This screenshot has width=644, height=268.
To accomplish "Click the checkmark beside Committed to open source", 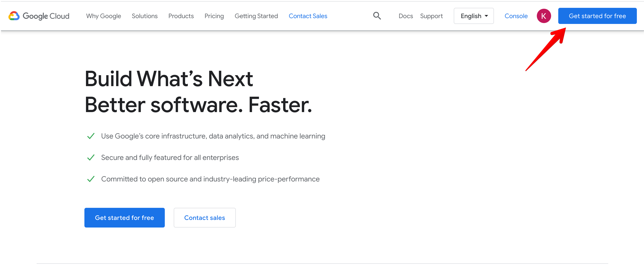I will 91,179.
